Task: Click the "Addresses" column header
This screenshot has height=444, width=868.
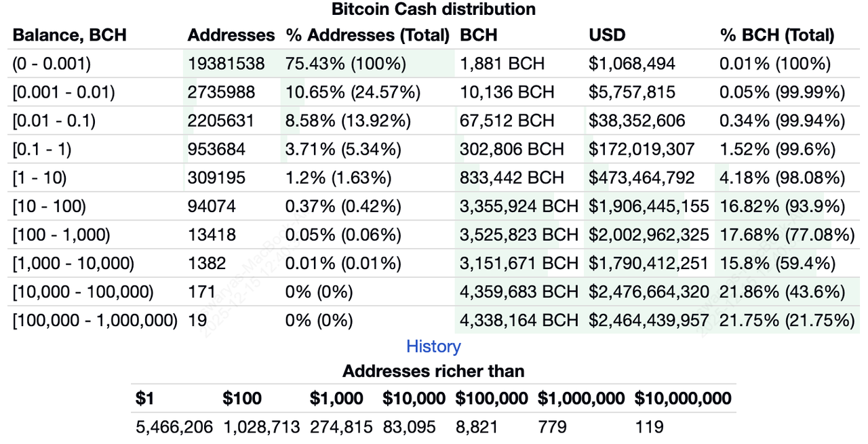Action: coord(231,35)
